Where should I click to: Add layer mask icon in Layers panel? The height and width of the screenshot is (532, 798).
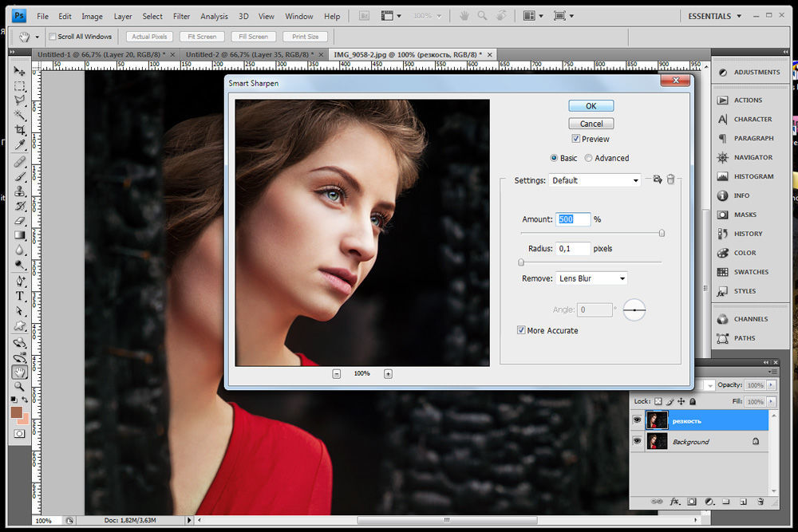pos(692,502)
